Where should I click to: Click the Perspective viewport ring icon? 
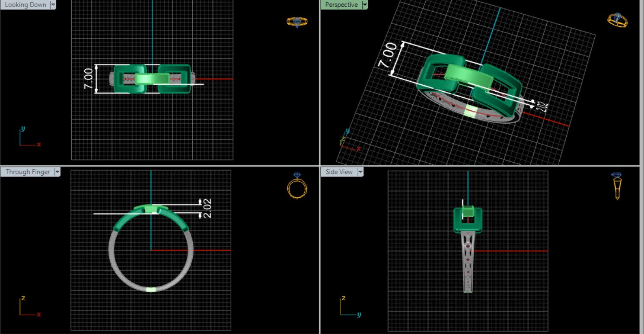[617, 20]
